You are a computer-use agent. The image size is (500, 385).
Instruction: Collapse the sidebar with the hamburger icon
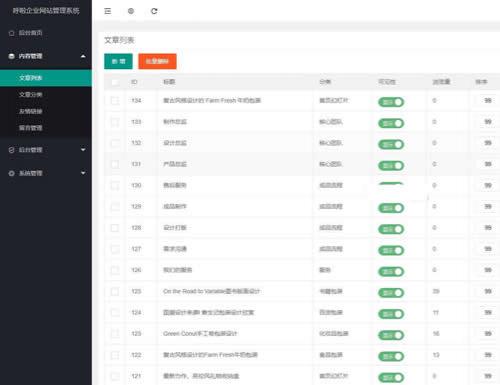[x=108, y=11]
